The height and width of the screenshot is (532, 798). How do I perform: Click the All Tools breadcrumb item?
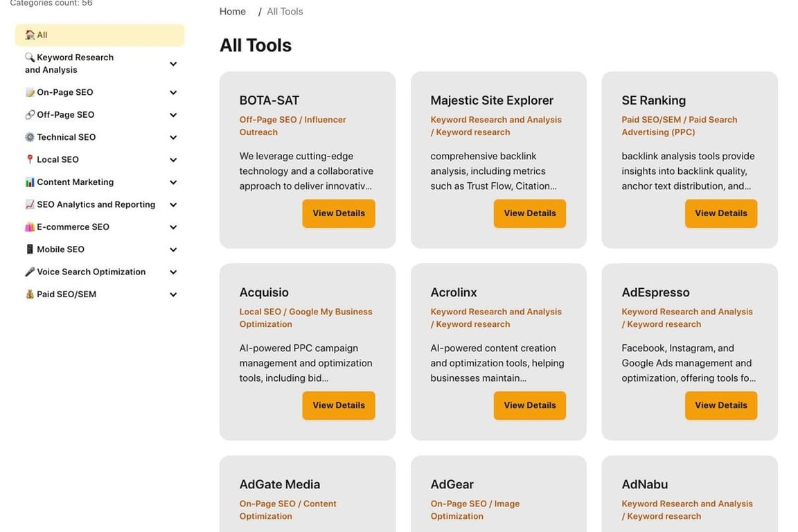(285, 11)
